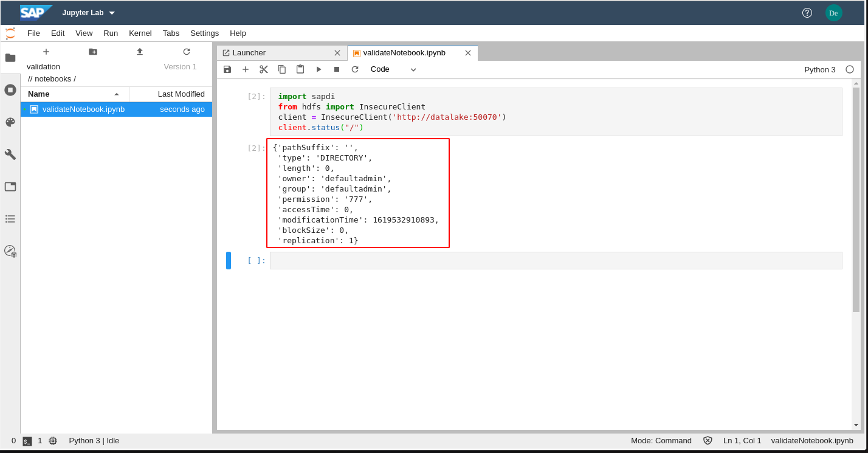Click the kernel status circle indicator
Screen dimensions: 868x453
pos(850,69)
